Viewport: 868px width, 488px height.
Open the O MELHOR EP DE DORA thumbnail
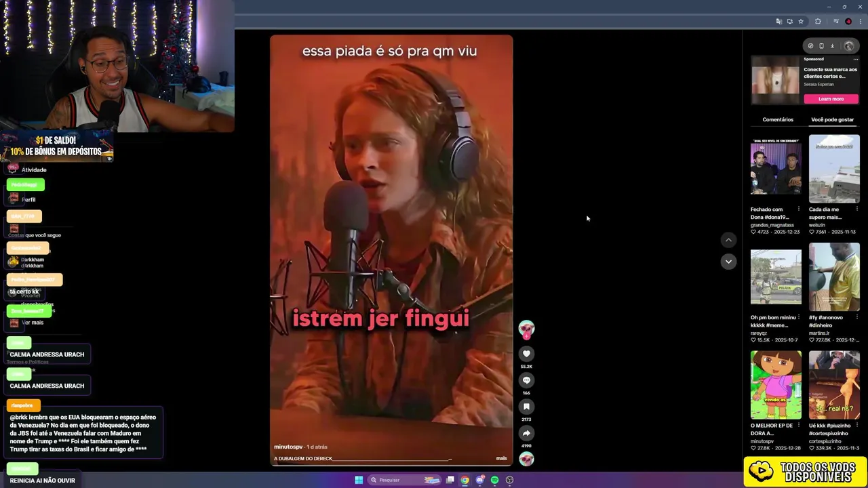pyautogui.click(x=776, y=384)
